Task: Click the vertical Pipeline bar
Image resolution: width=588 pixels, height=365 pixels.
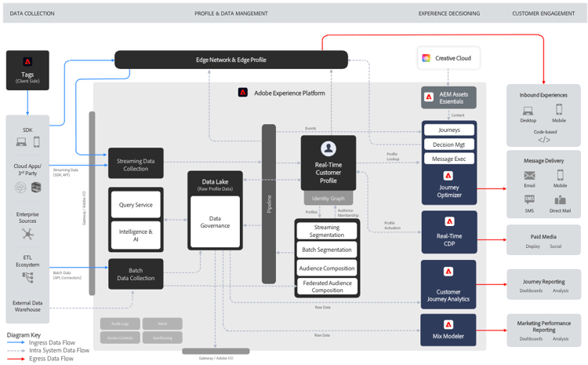Action: [x=268, y=204]
